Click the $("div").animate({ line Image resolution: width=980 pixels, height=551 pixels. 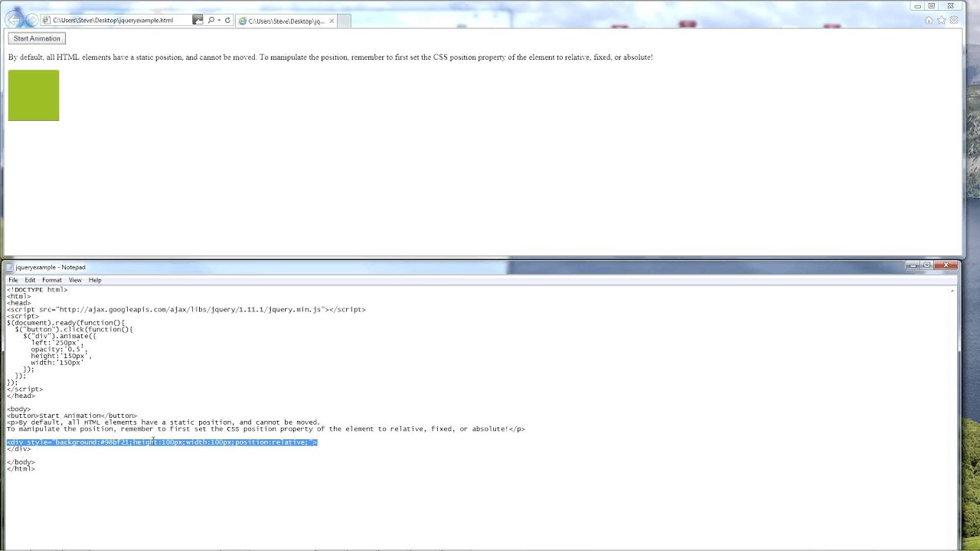pyautogui.click(x=60, y=336)
